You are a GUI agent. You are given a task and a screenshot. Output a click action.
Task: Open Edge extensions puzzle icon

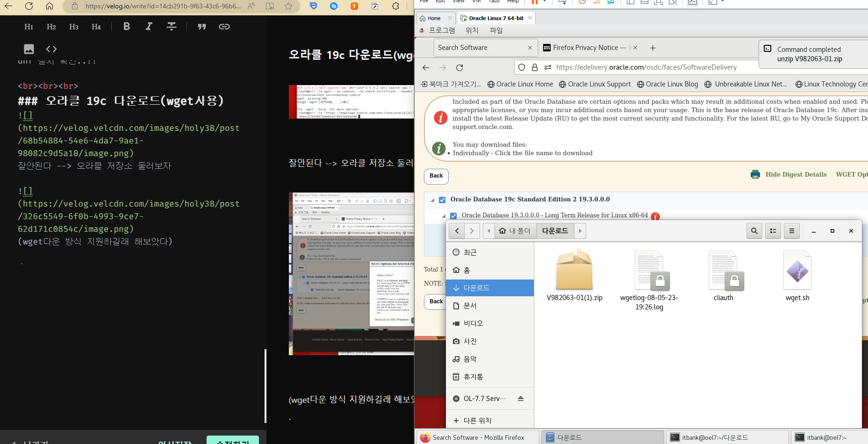[x=395, y=6]
